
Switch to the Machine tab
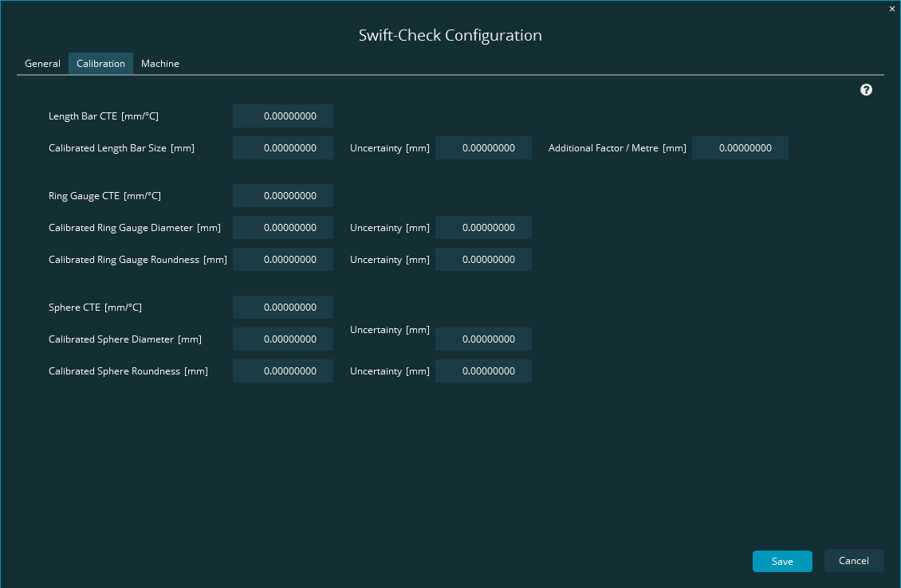tap(159, 63)
